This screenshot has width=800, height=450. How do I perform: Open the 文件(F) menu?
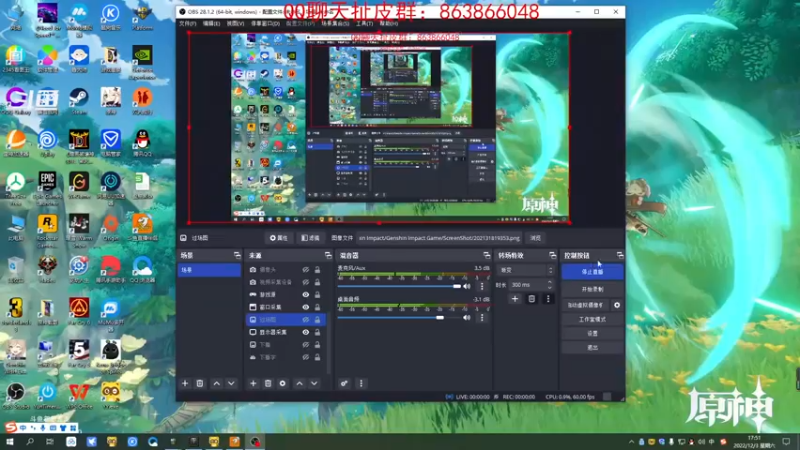tap(187, 23)
